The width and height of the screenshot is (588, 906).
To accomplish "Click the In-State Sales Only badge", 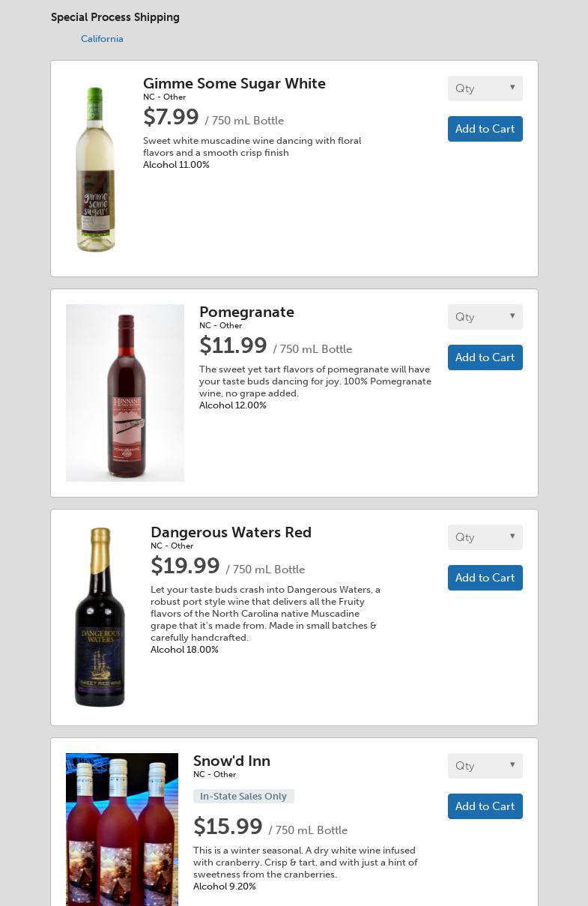I will [x=243, y=796].
